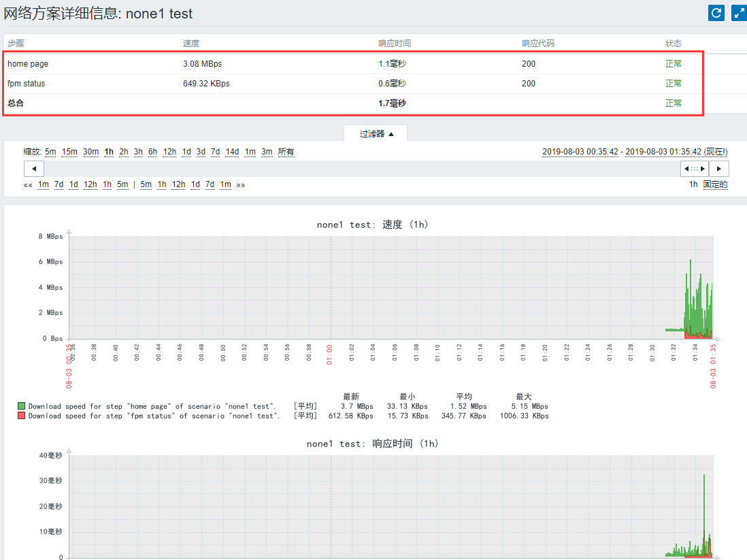Set 缩放 zoom to 5m
Screen dimensions: 747x560
point(50,152)
